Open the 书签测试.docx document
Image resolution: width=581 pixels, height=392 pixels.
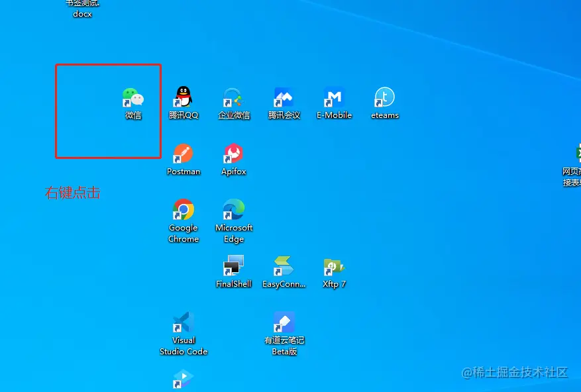pos(81,5)
